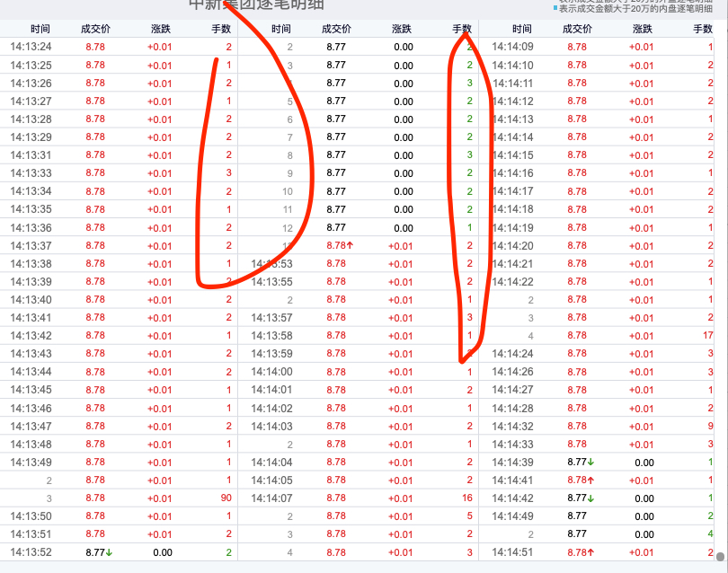Click price 8.78 in the 14:14:16 row
The height and width of the screenshot is (573, 728).
577,172
